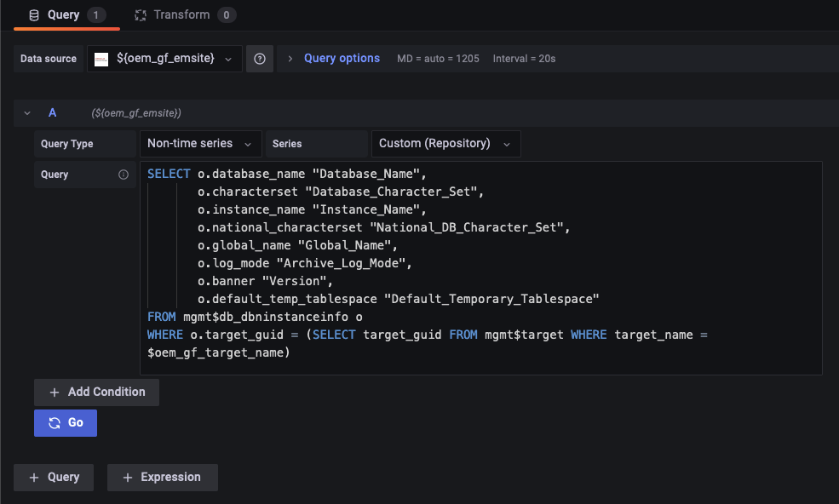Click the FROM mgmt$db_dbninstanceinfo line in the query

pos(255,317)
